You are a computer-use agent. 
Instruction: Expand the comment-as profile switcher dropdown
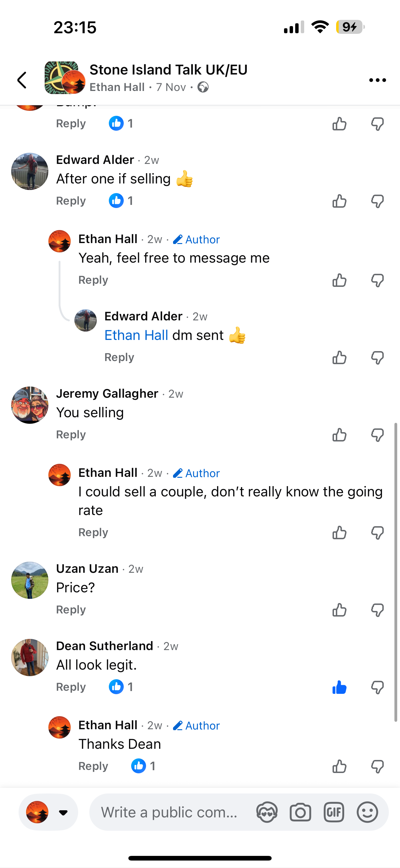click(63, 812)
